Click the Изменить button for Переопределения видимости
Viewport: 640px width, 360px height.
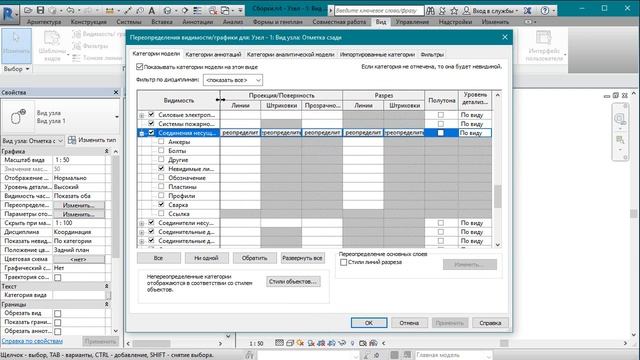tap(78, 205)
